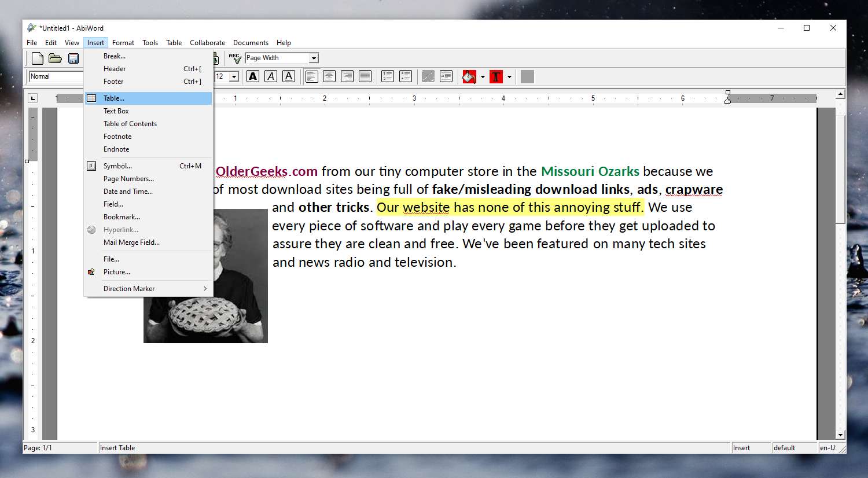Open the font size dropdown arrow
The height and width of the screenshot is (478, 868).
(x=234, y=76)
